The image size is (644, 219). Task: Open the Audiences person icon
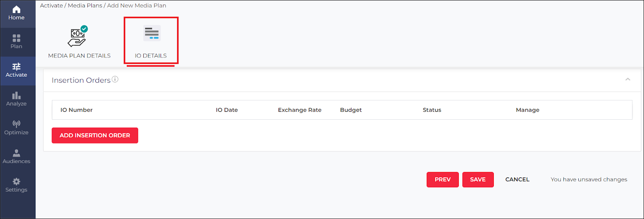(x=17, y=153)
